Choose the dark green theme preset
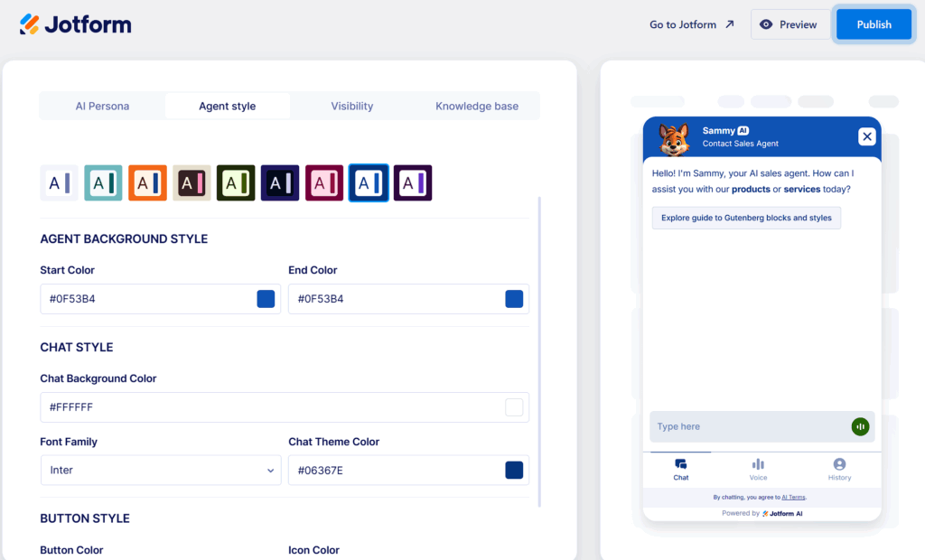 [x=236, y=183]
